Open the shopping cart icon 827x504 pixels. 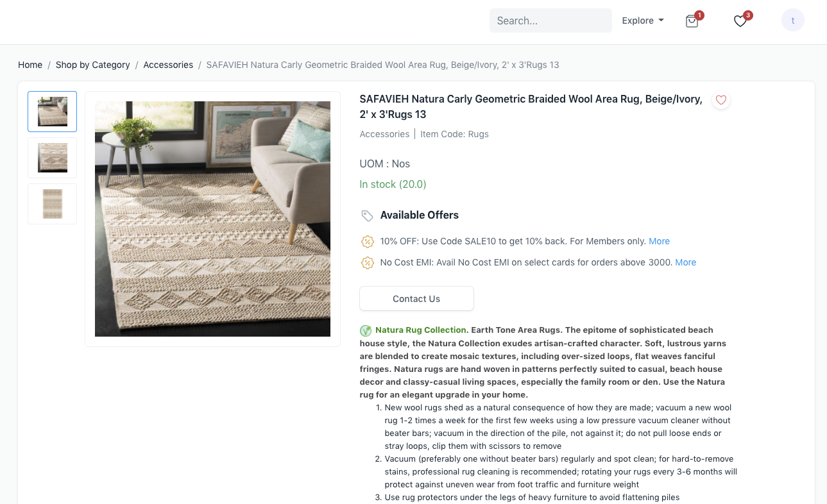coord(692,21)
